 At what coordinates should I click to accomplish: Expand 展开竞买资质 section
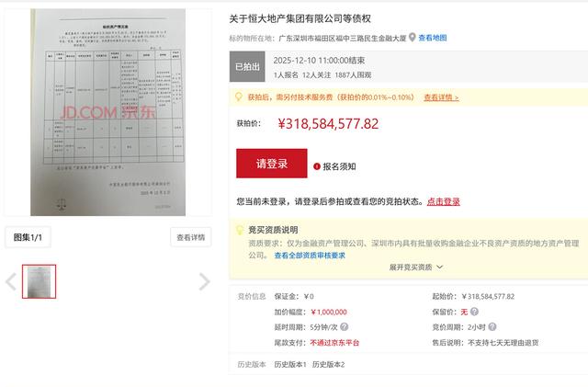pyautogui.click(x=416, y=267)
